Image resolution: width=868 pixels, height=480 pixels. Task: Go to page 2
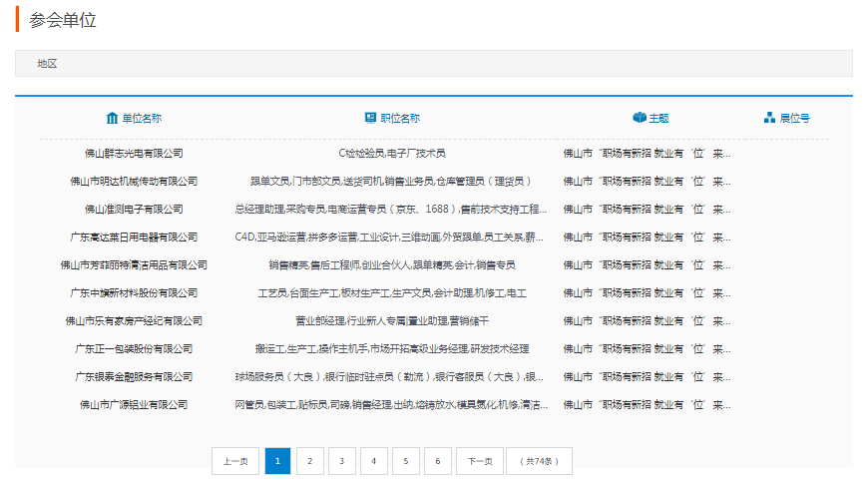pyautogui.click(x=310, y=461)
